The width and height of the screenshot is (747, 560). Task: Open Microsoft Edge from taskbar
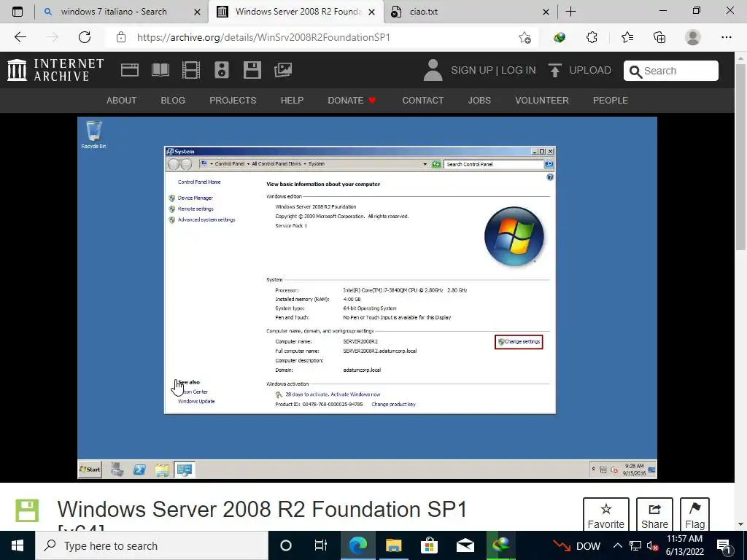357,545
